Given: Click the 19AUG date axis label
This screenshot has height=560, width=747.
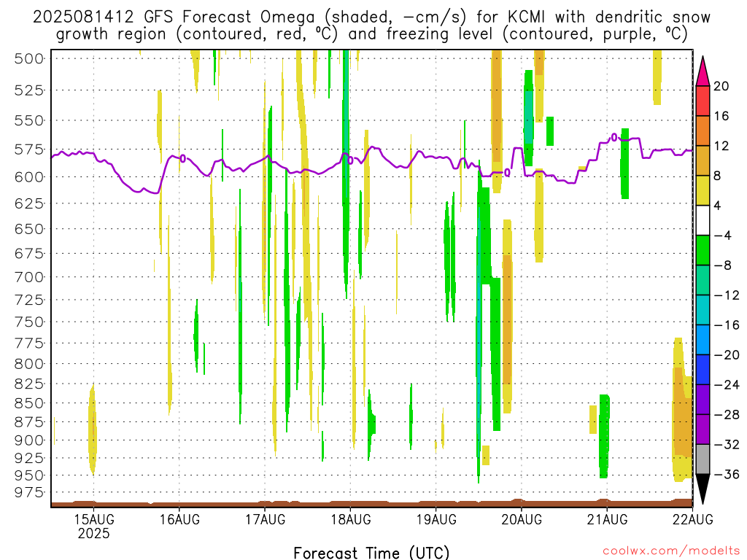Looking at the screenshot, I should point(436,519).
